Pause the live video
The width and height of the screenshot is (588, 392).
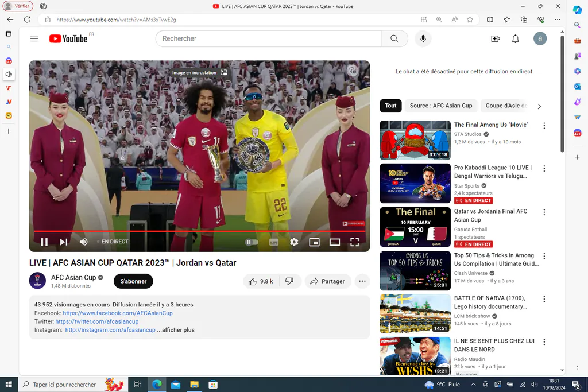44,242
